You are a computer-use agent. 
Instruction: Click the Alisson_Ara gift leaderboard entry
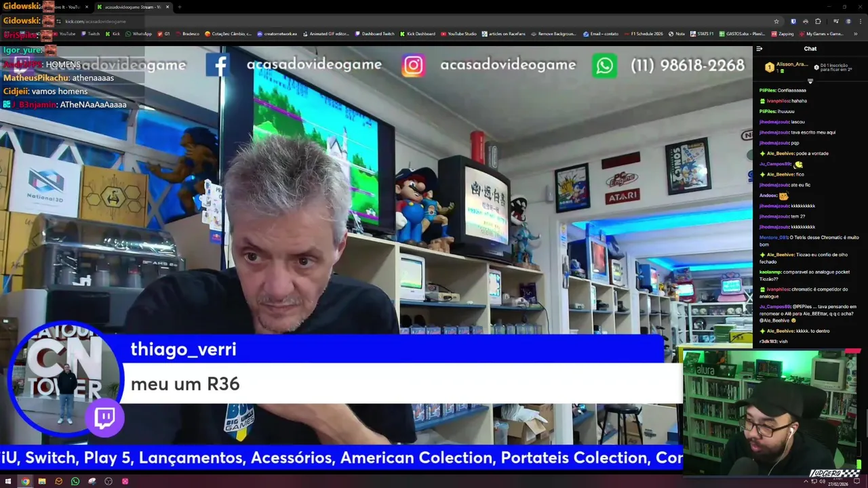point(787,66)
